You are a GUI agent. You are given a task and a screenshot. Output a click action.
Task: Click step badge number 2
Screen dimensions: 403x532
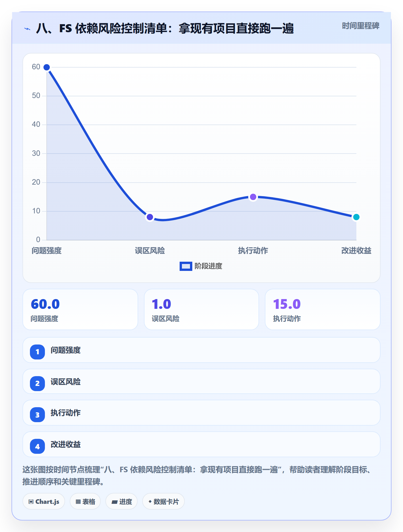point(37,383)
